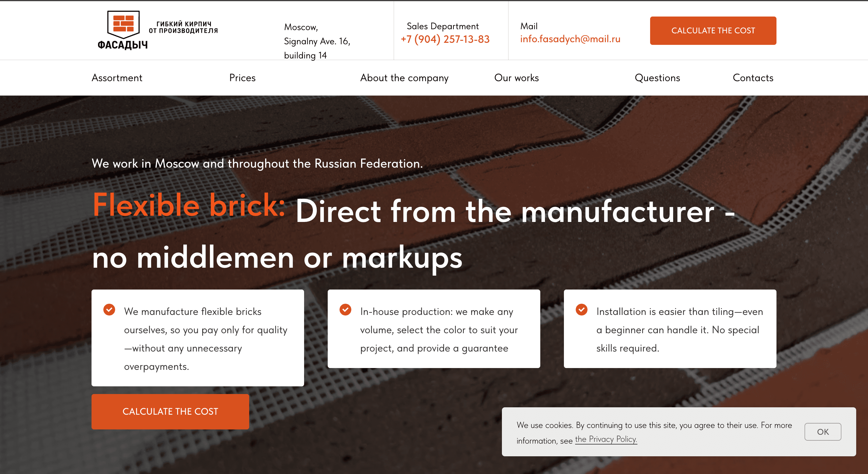Screen dimensions: 868x474
Task: Call the sales phone number +7 (904) 257-13-83
Action: (445, 40)
